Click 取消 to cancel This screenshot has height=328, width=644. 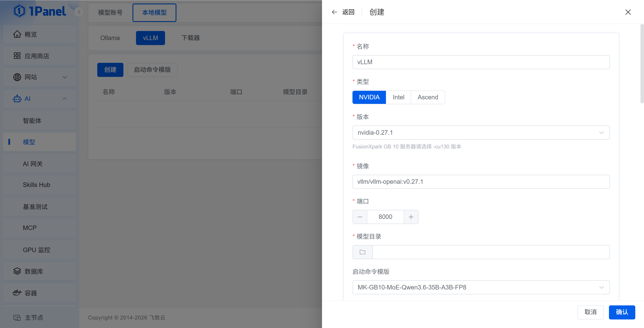point(591,312)
